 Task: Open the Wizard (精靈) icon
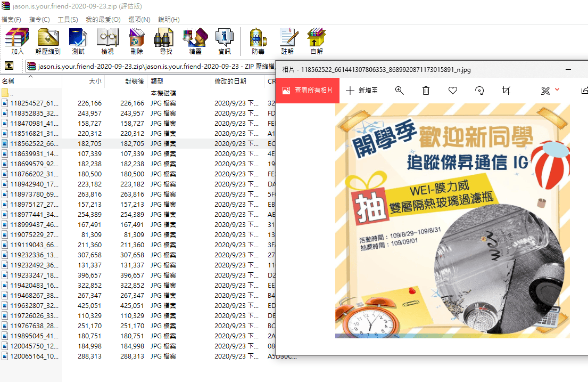point(195,42)
